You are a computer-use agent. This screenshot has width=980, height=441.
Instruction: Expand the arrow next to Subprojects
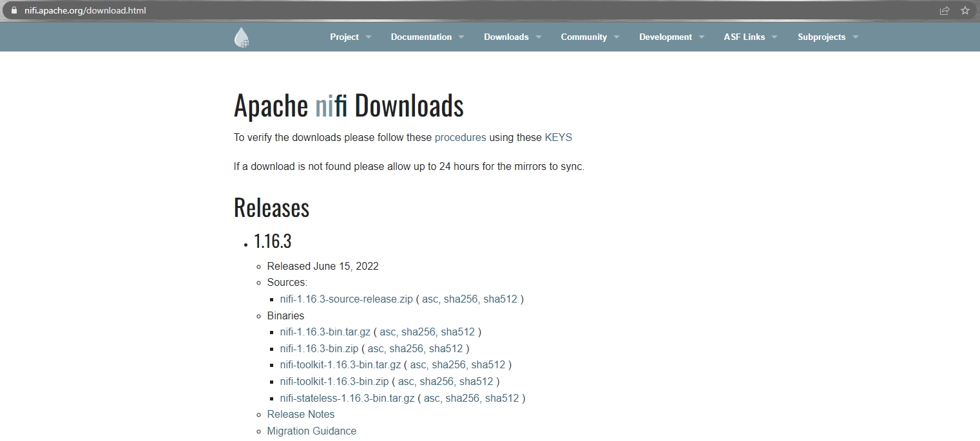(x=856, y=37)
